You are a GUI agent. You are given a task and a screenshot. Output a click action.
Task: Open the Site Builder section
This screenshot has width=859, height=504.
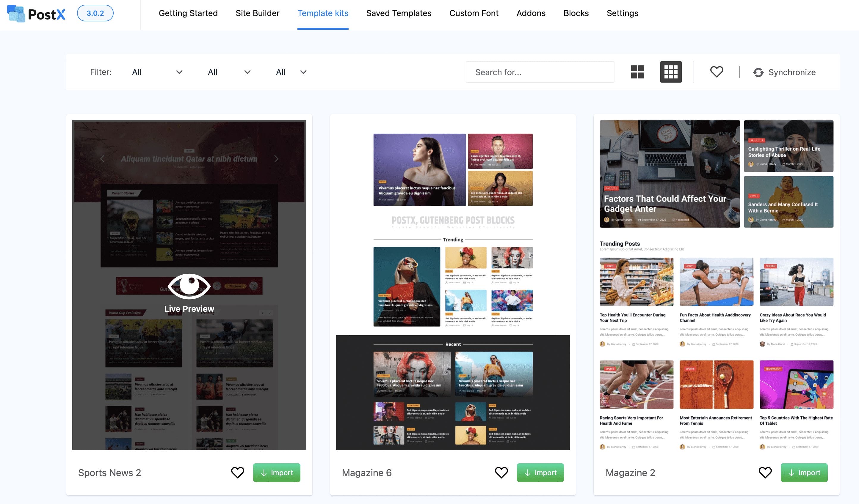coord(257,13)
